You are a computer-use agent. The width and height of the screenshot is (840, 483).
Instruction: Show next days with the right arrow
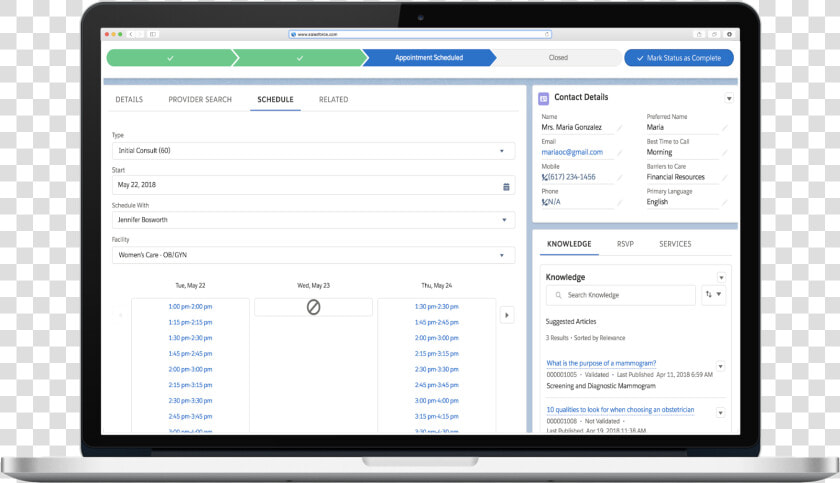(507, 315)
